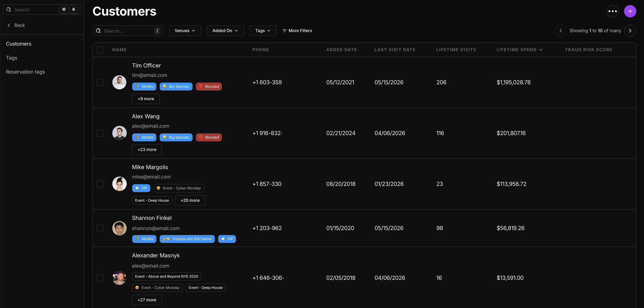Click the Added Date column header
The image size is (644, 308).
tap(342, 50)
